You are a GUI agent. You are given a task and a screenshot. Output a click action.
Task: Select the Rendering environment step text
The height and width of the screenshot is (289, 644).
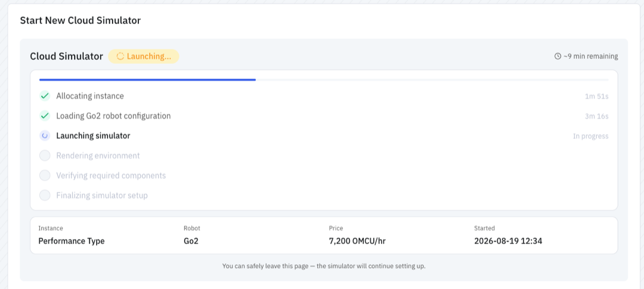[x=98, y=156]
